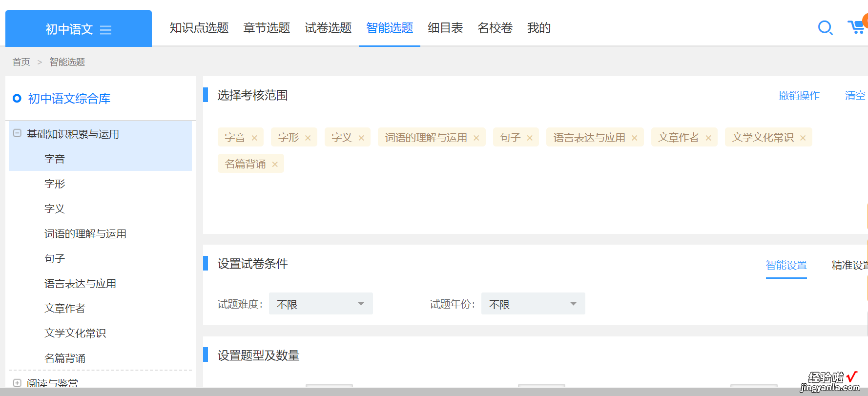Open the 名校卷 menu item
The width and height of the screenshot is (868, 396).
pos(495,28)
